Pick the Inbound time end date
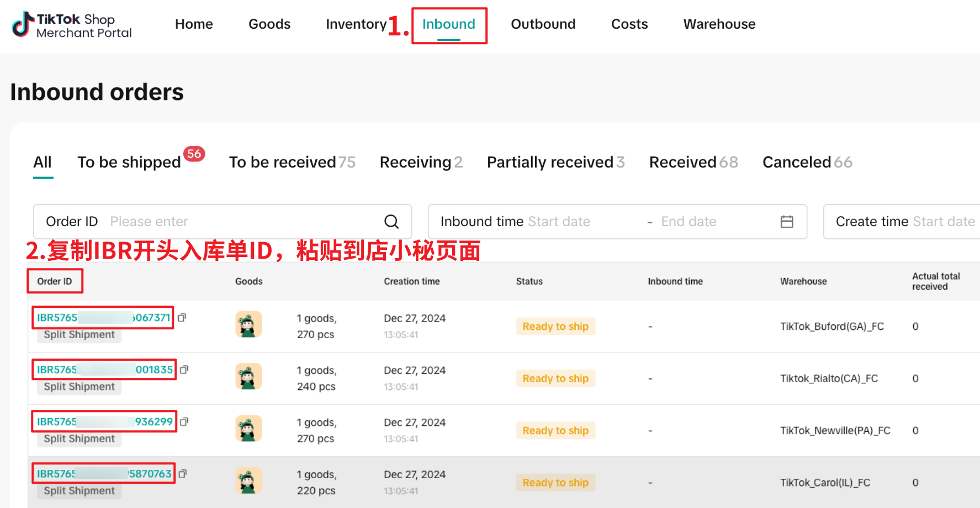 (x=688, y=222)
